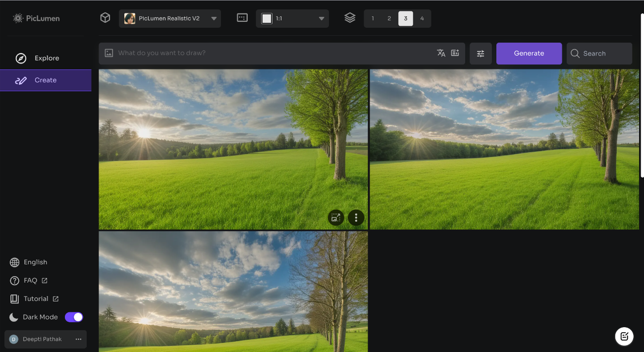644x352 pixels.
Task: Select 1 as the image count
Action: 373,18
